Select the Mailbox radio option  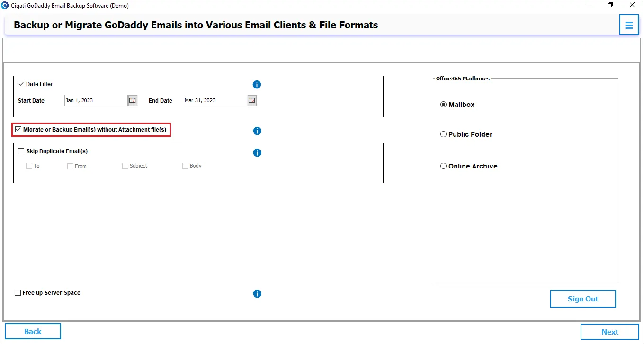(x=444, y=105)
